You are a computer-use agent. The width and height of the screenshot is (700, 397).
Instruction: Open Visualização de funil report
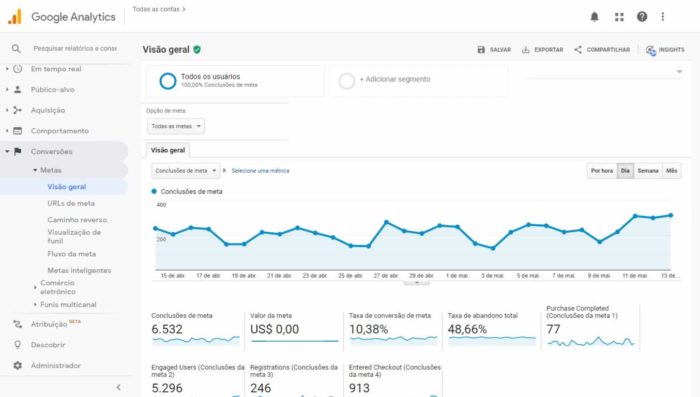[x=74, y=237]
